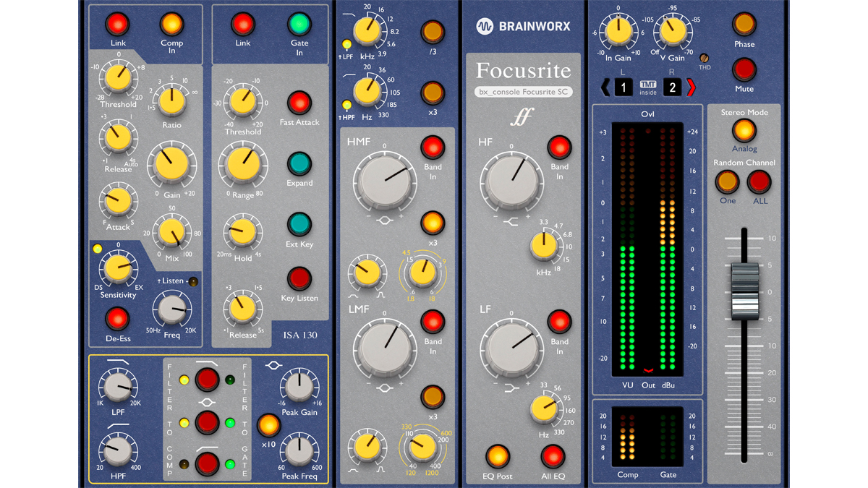Toggle the HMF x3 frequency multiplier
This screenshot has height=488, width=868.
pyautogui.click(x=433, y=223)
